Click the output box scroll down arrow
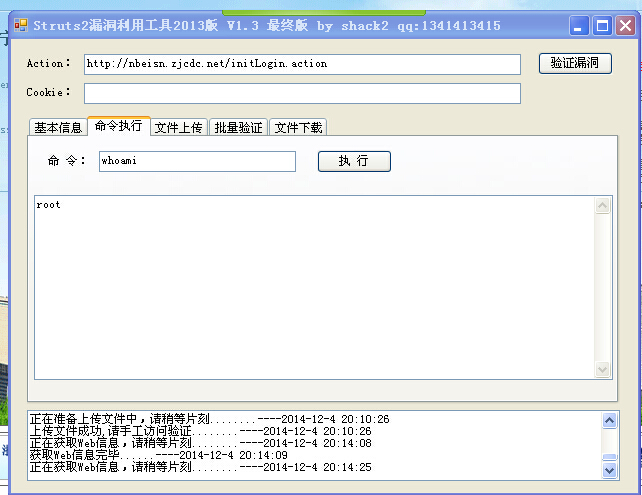 pos(602,370)
